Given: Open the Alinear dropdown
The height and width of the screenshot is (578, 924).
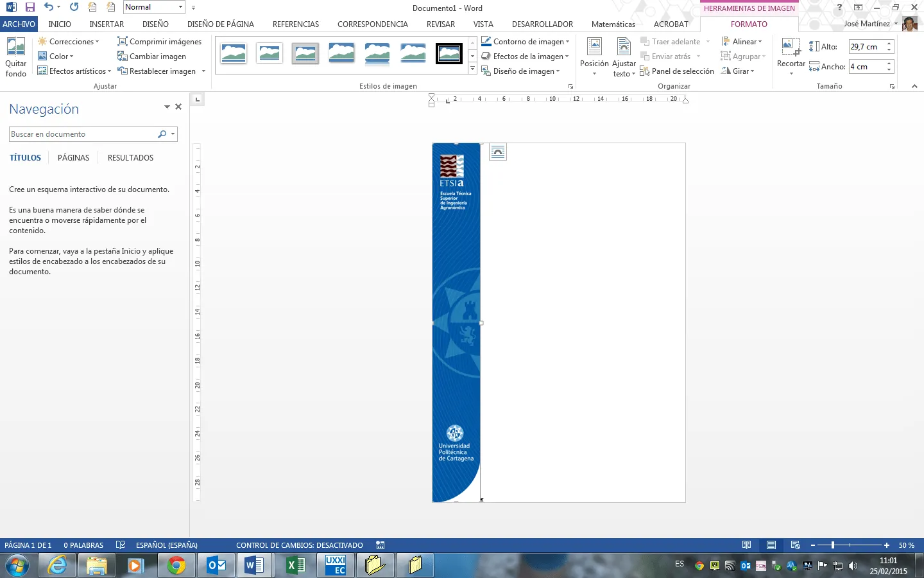Looking at the screenshot, I should pyautogui.click(x=742, y=42).
